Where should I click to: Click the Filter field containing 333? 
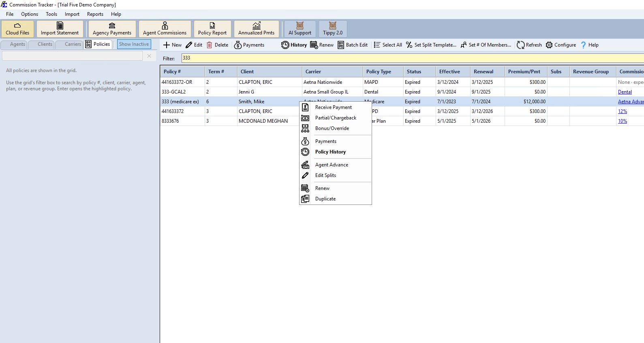[413, 58]
